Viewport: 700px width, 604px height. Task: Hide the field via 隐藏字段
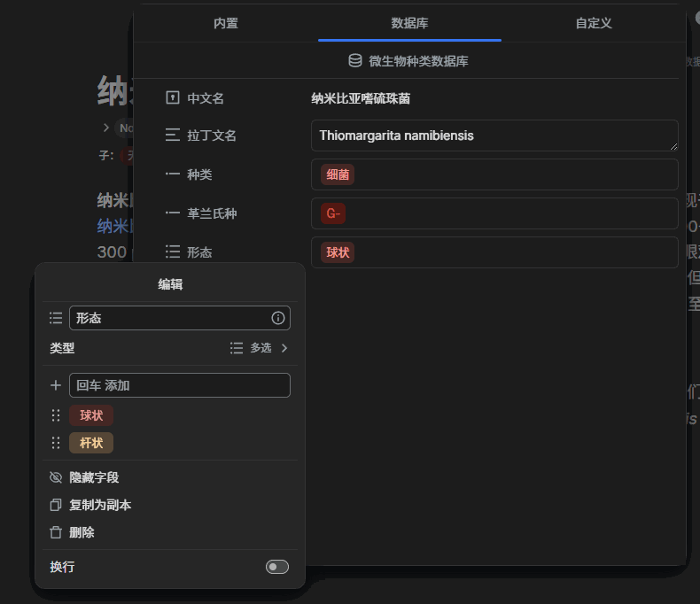click(x=94, y=477)
